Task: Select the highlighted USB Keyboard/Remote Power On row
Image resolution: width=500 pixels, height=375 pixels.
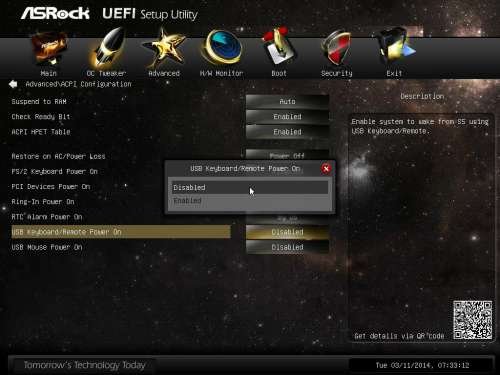Action: click(121, 232)
